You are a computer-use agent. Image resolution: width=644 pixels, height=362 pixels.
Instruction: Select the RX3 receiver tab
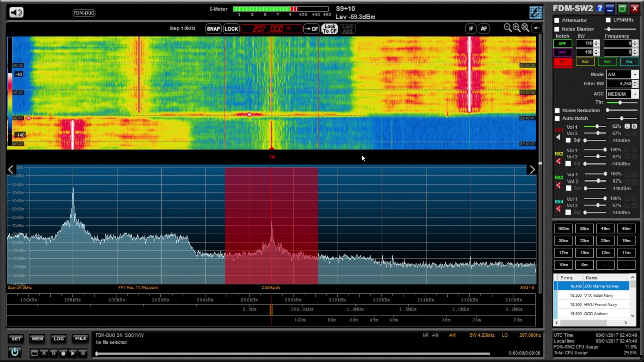[607, 62]
